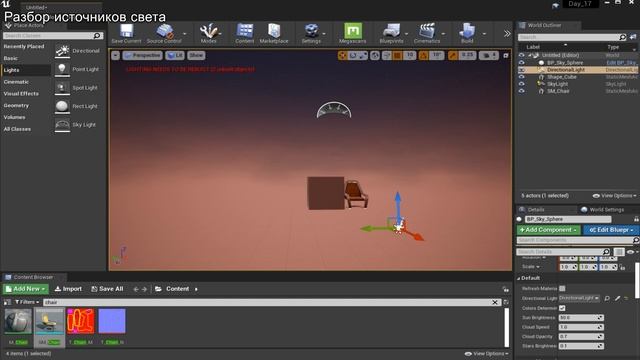Select the Cinematic category
640x360 pixels.
pyautogui.click(x=16, y=82)
